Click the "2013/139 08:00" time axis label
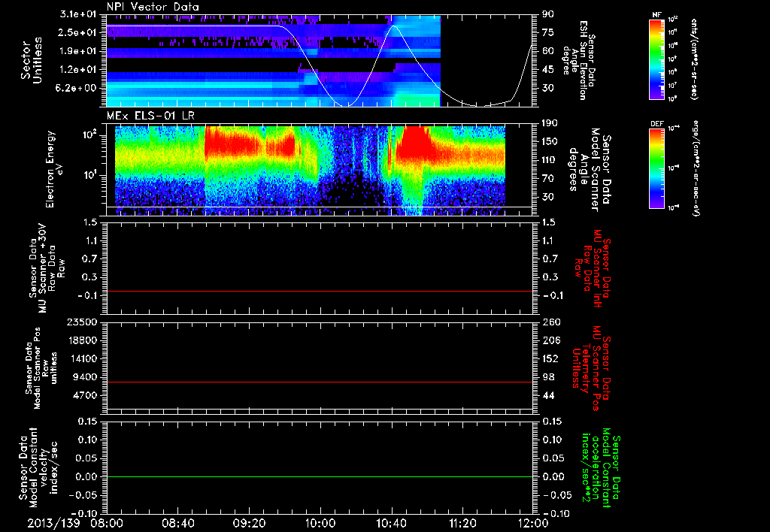This screenshot has width=770, height=532. point(74,523)
